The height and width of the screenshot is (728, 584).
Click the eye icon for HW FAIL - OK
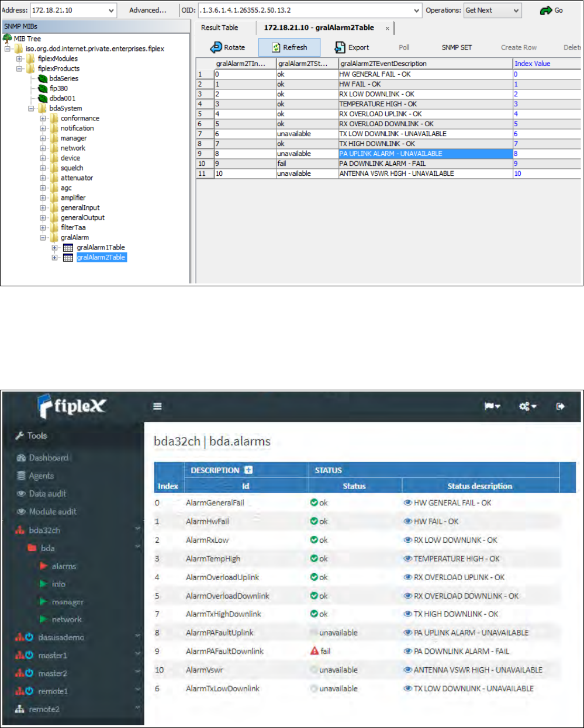(x=408, y=521)
